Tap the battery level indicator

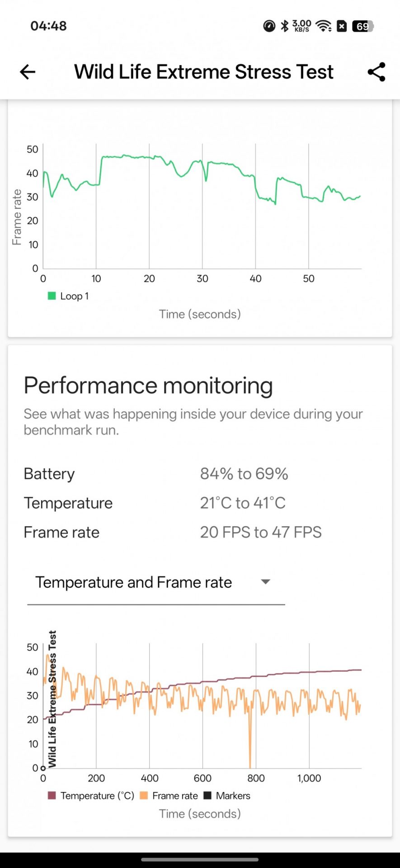[362, 26]
